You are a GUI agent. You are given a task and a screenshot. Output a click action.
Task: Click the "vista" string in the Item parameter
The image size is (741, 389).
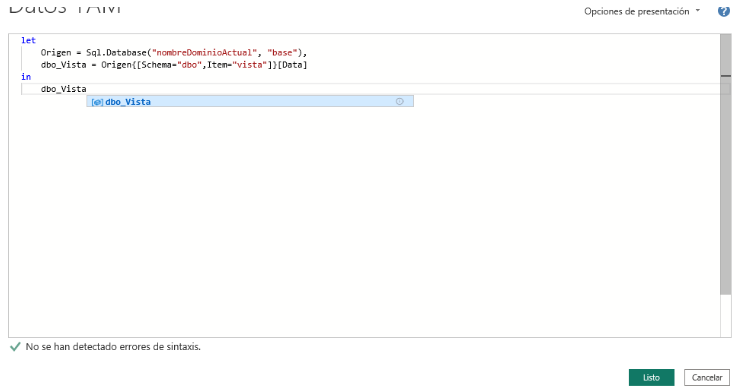point(249,65)
